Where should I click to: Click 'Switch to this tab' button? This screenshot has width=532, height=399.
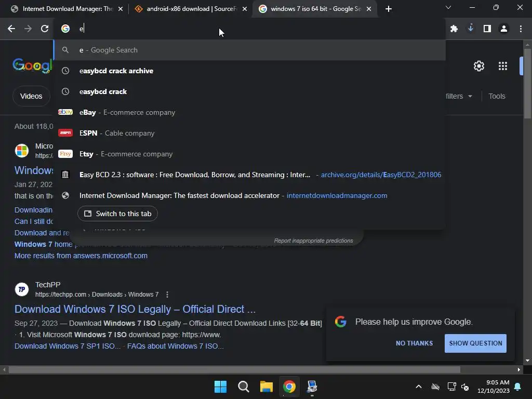[x=117, y=214]
